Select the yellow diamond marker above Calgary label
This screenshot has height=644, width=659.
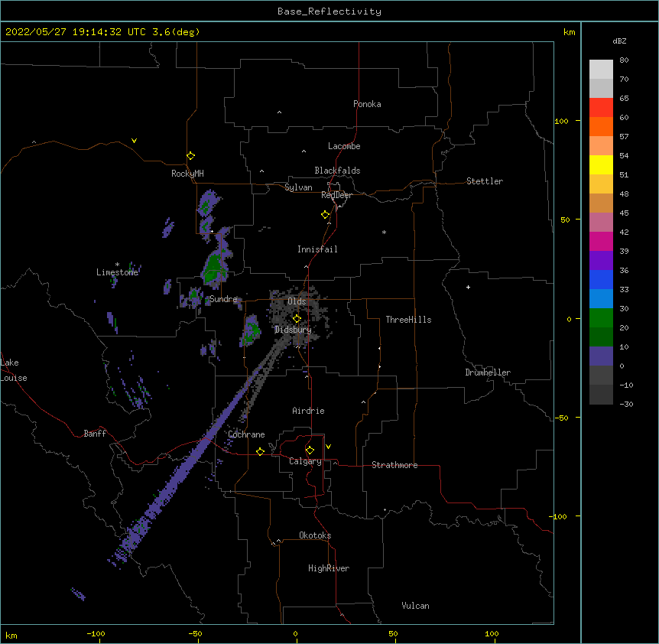(310, 450)
